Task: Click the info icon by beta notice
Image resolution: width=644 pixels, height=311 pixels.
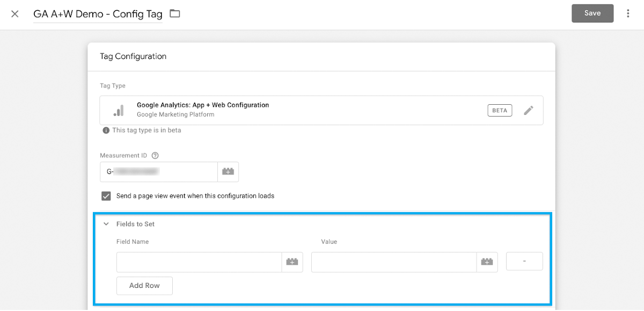Action: coord(106,131)
